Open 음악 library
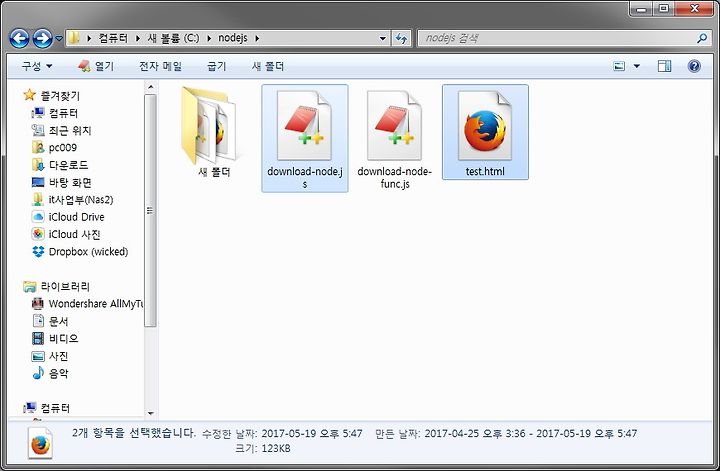 [58, 373]
